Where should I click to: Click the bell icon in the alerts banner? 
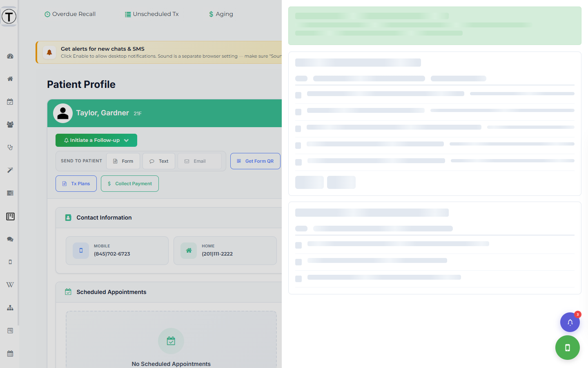pos(49,52)
